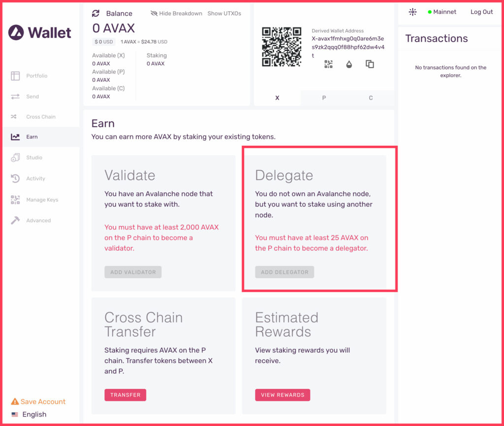Switch to the C chain address tab
The width and height of the screenshot is (504, 426).
tap(371, 98)
